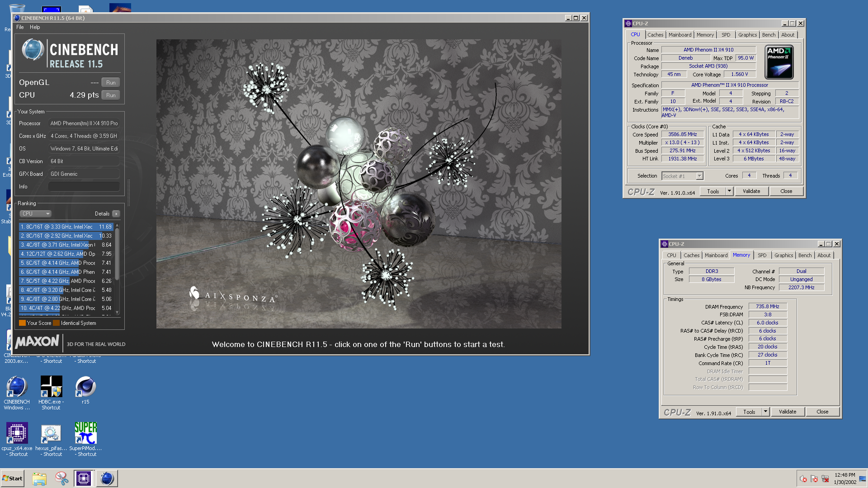
Task: Click the MAXON logo at the bottom left
Action: pyautogui.click(x=37, y=341)
